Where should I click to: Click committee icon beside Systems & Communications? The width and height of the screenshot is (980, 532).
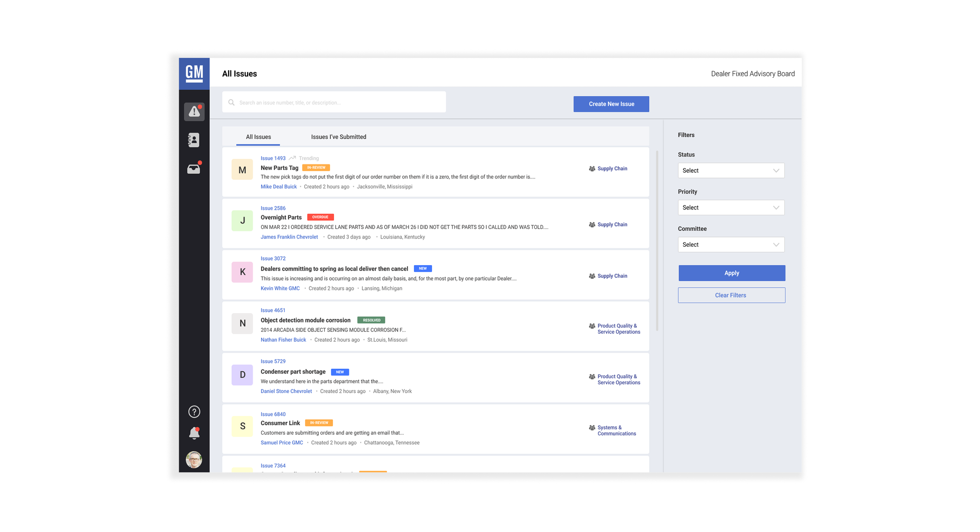[592, 428]
